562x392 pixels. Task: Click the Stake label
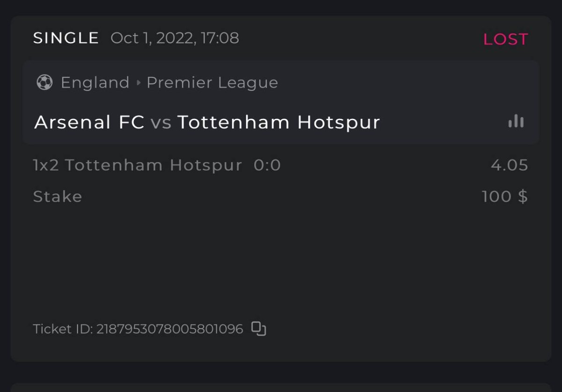(58, 196)
